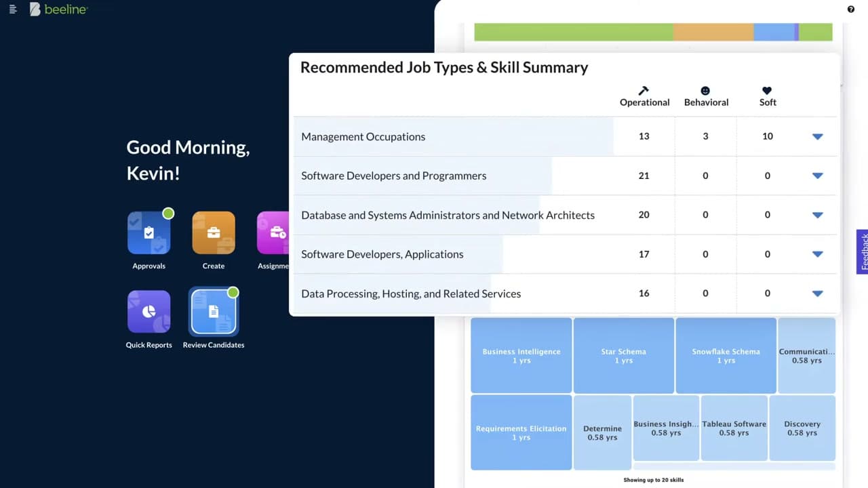This screenshot has height=488, width=868.
Task: Click the Software Developers, Applications label
Action: (382, 254)
